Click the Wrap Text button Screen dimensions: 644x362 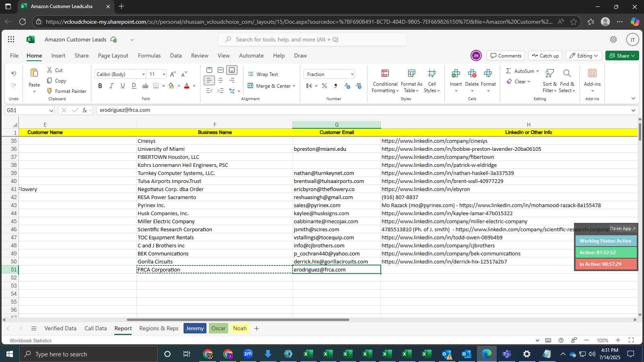click(x=263, y=74)
